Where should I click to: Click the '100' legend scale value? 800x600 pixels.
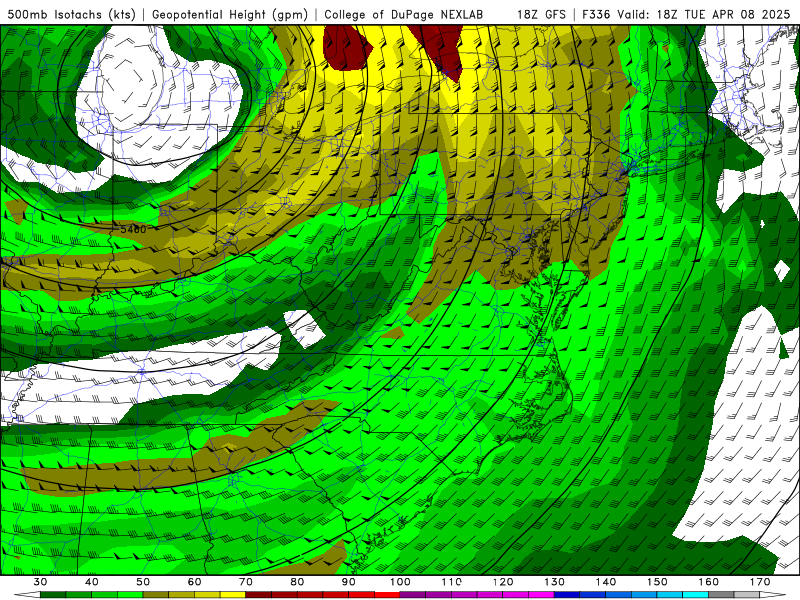(401, 582)
